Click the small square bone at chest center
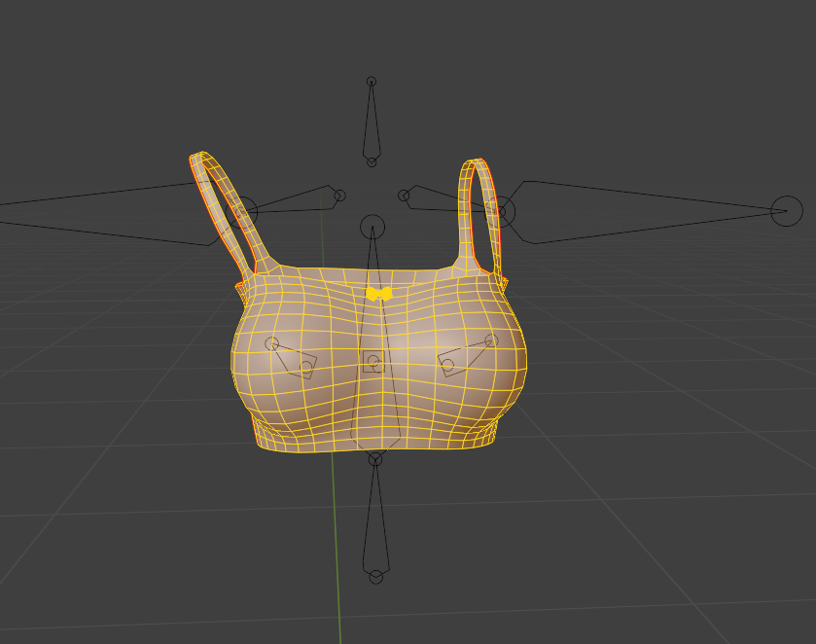 pos(373,361)
